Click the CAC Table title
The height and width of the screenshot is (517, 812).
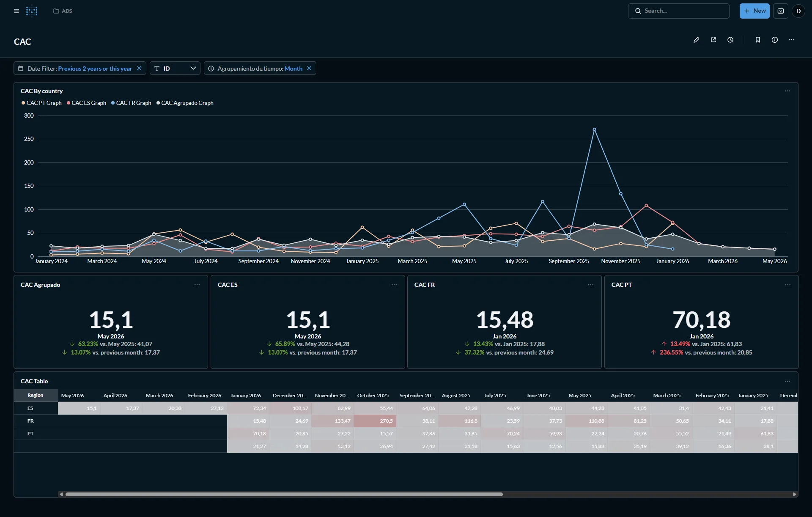[x=34, y=381]
